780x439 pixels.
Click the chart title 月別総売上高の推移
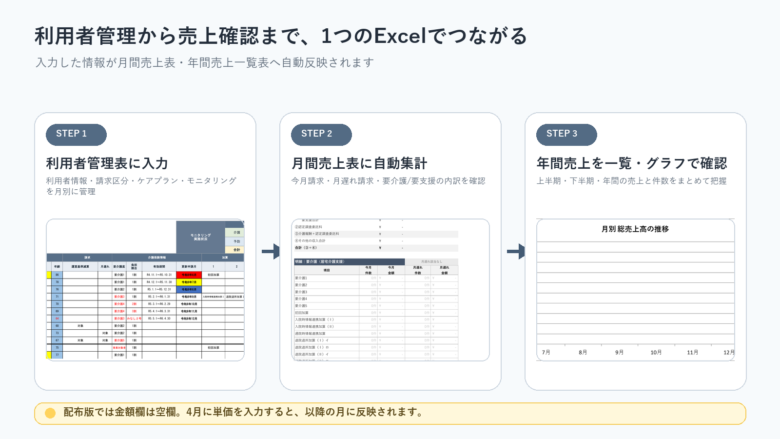[635, 229]
